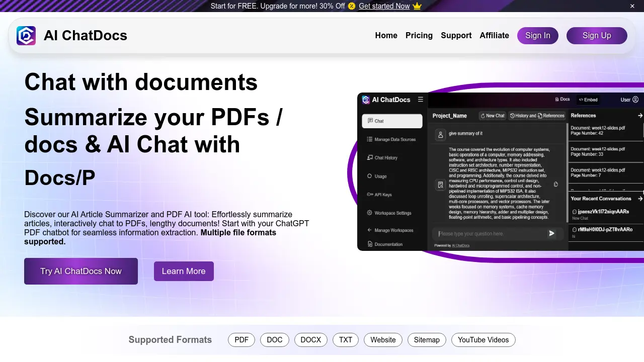The height and width of the screenshot is (362, 644).
Task: Click the AI ChatDocs logo icon in header
Action: [x=26, y=36]
